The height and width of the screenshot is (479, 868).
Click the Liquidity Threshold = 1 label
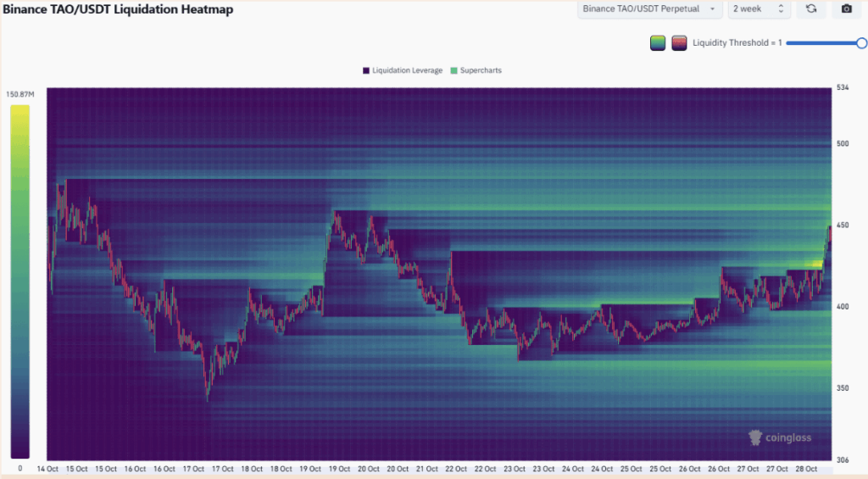tap(737, 43)
